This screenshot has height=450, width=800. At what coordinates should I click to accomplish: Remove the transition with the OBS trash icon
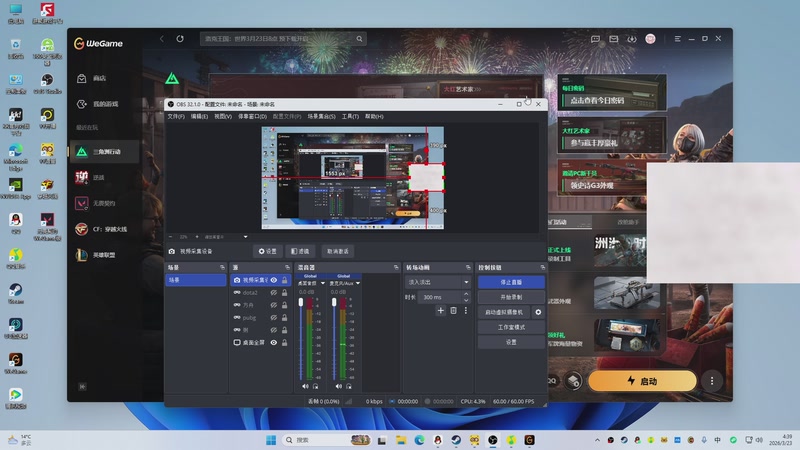(453, 310)
